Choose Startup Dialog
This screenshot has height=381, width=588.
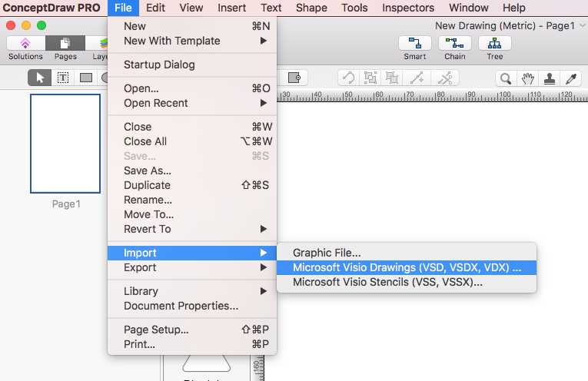pyautogui.click(x=192, y=65)
